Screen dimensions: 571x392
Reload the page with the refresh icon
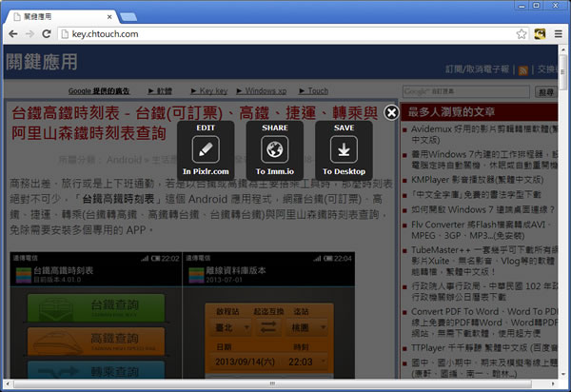tap(47, 34)
